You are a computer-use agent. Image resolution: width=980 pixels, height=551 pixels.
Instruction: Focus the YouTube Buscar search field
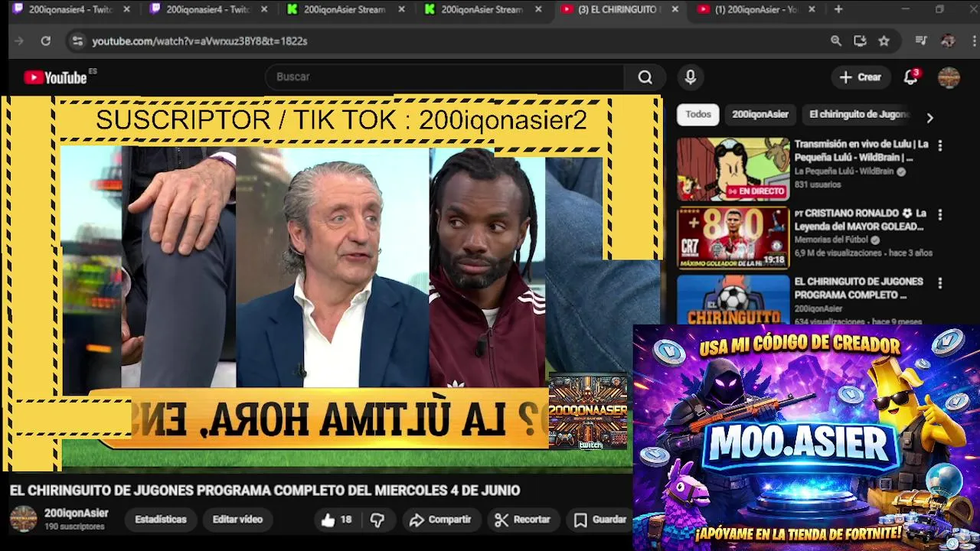(x=446, y=77)
